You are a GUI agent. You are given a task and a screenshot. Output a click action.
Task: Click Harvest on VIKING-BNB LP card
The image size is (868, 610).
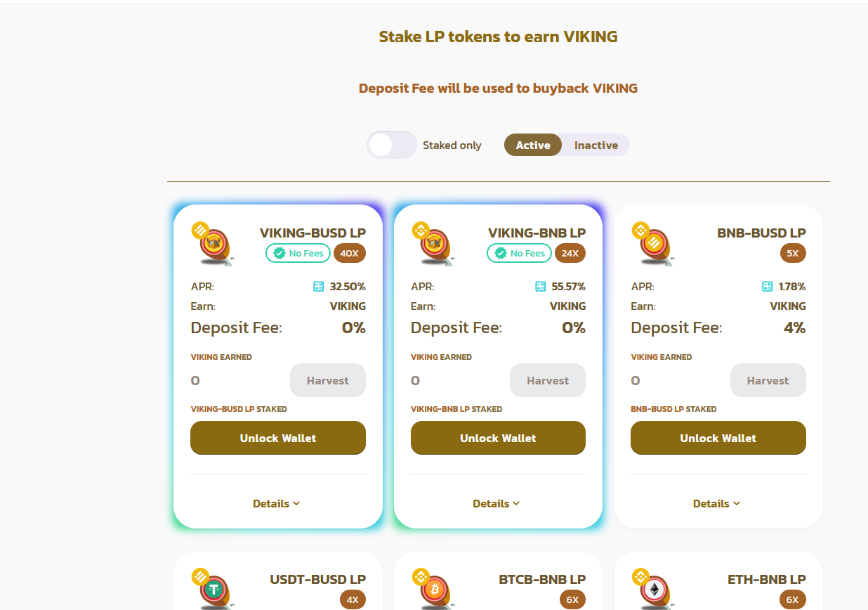[548, 380]
